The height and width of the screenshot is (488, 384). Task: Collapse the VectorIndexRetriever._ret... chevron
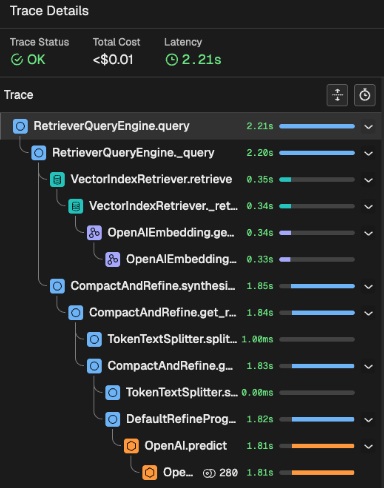368,207
